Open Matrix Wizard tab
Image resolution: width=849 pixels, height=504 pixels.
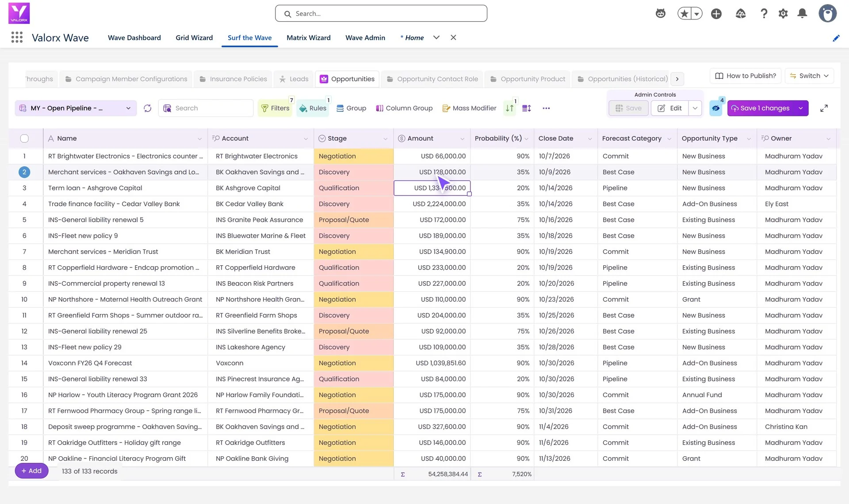[308, 38]
